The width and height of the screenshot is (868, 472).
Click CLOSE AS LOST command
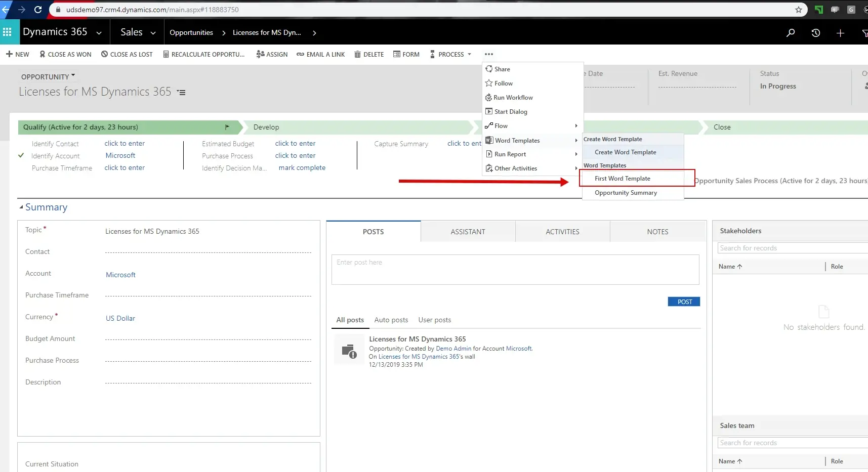coord(127,54)
